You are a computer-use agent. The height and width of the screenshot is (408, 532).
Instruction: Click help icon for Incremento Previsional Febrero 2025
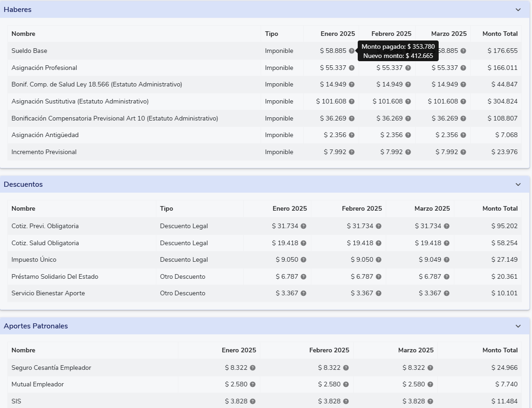(408, 152)
